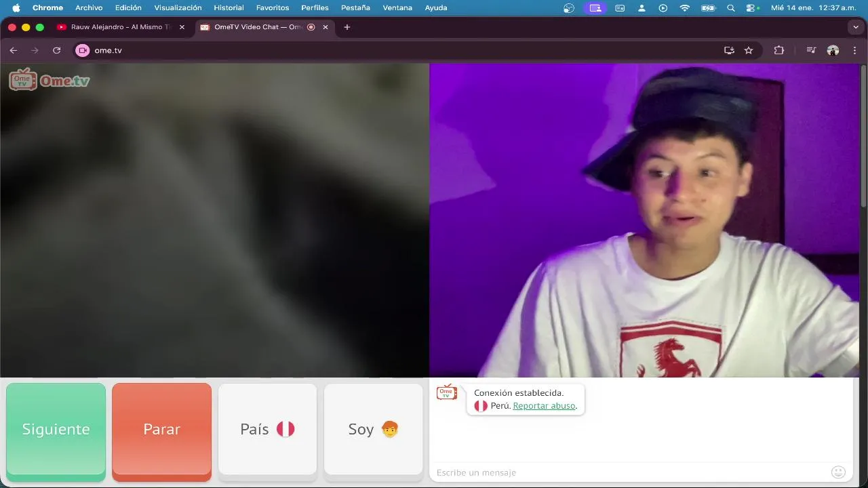This screenshot has height=488, width=868.
Task: Click the Parar button
Action: pos(161,430)
